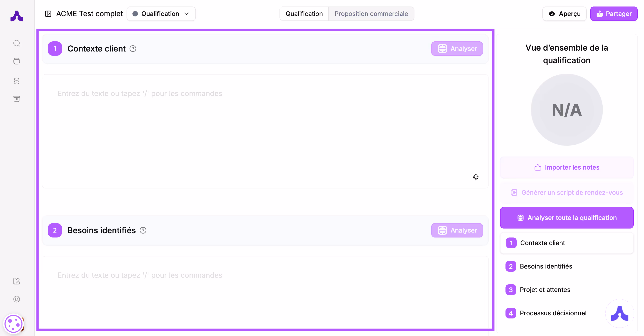Click Analyser toute la qualification button

(x=566, y=217)
